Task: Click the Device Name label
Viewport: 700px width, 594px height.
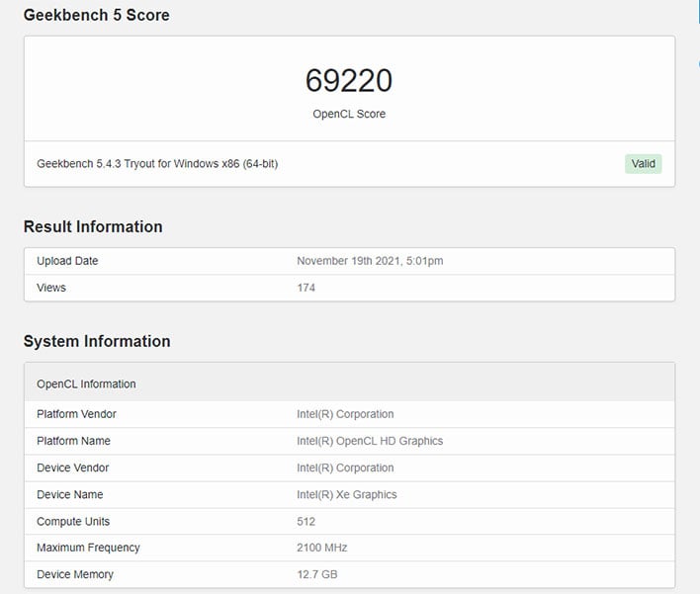Action: (x=69, y=494)
